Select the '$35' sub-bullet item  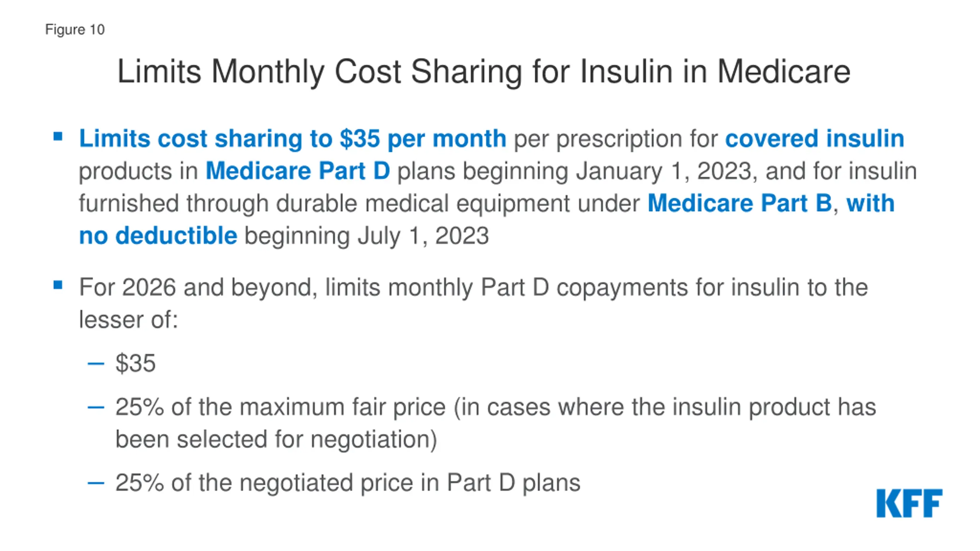click(x=136, y=363)
